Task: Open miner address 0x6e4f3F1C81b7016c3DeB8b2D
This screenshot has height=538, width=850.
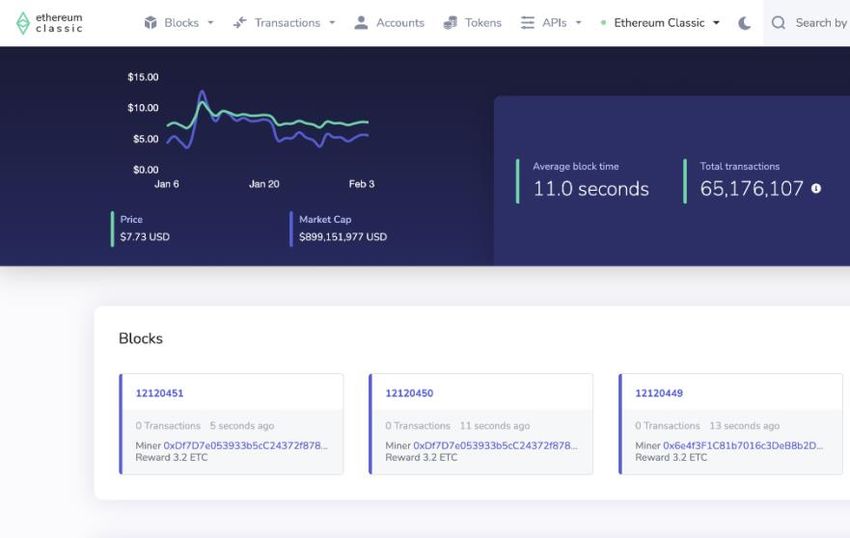Action: click(x=743, y=445)
